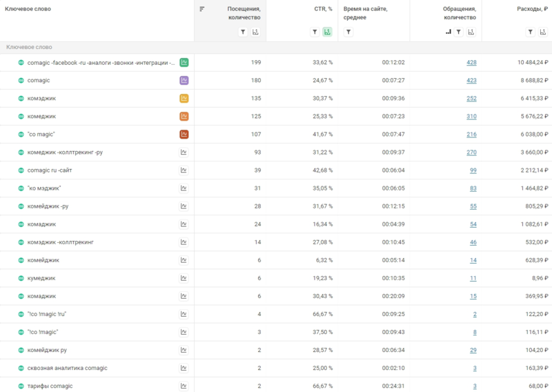Open the 99 обращения link
This screenshot has width=552, height=392.
click(x=473, y=170)
